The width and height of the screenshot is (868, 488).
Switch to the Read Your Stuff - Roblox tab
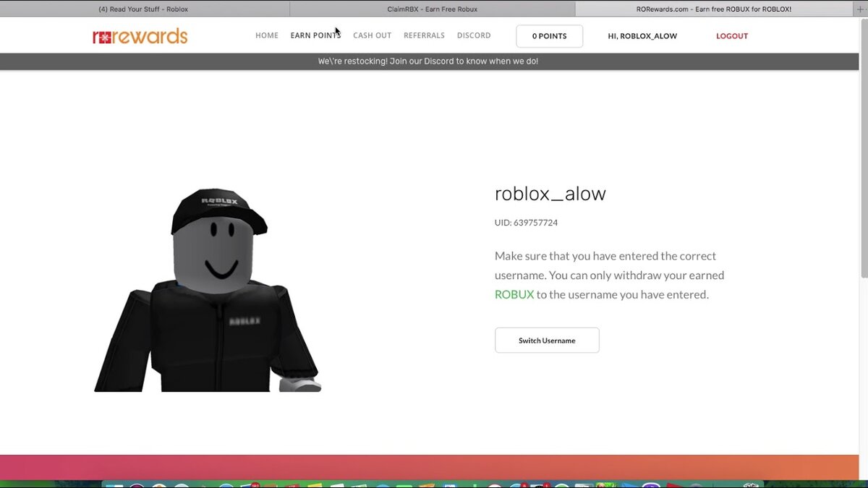coord(143,9)
